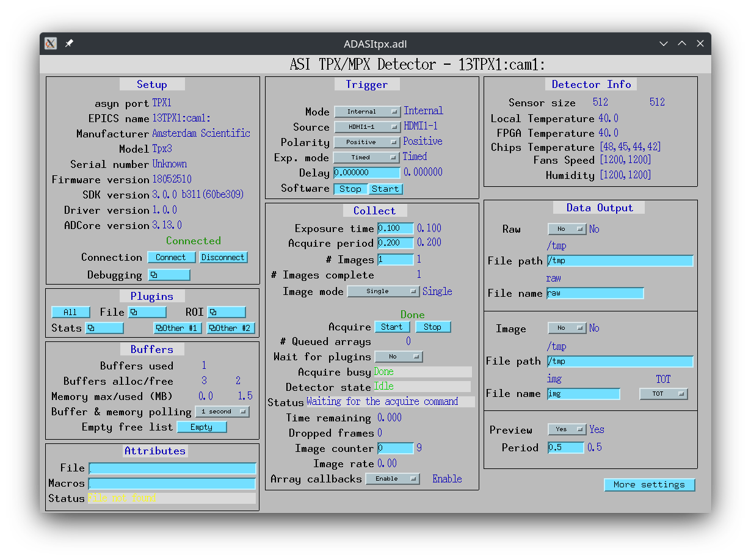Open the Wait for plugins dropdown

pyautogui.click(x=399, y=357)
